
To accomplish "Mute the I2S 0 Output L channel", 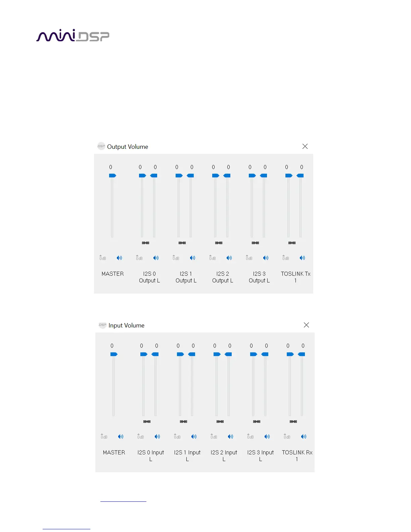I will pos(156,258).
